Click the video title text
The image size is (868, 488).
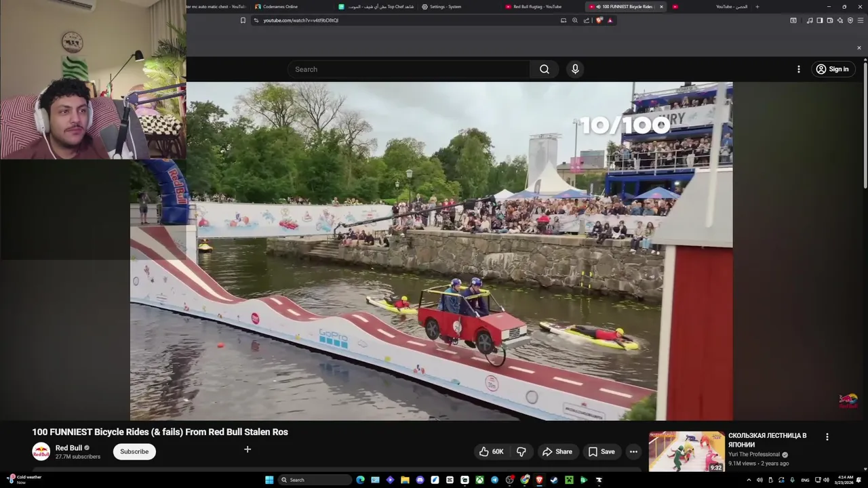[160, 432]
